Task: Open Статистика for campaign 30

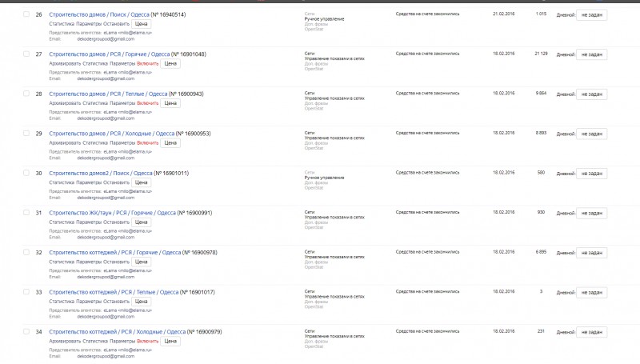Action: click(x=62, y=183)
